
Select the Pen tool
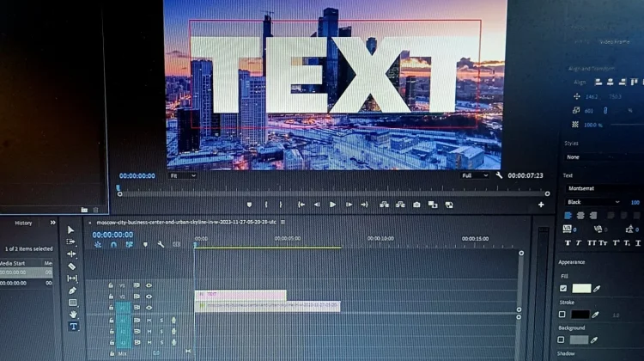point(72,291)
